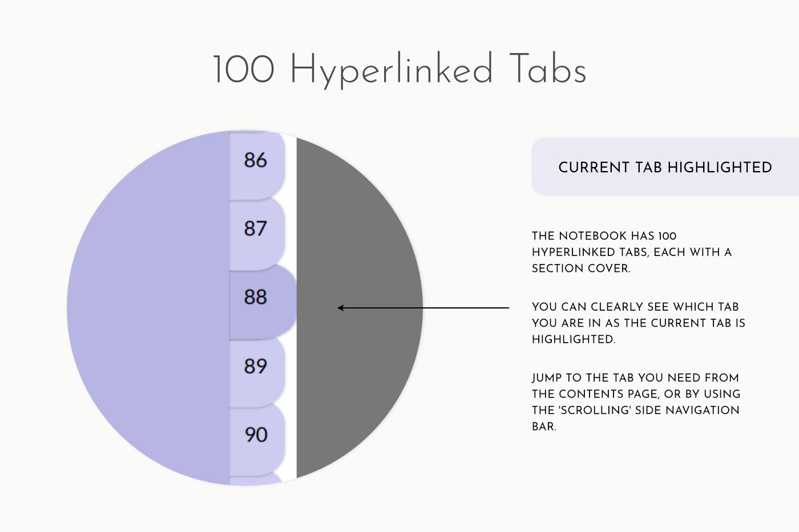Jump to tab 87
This screenshot has width=799, height=532.
[x=256, y=229]
